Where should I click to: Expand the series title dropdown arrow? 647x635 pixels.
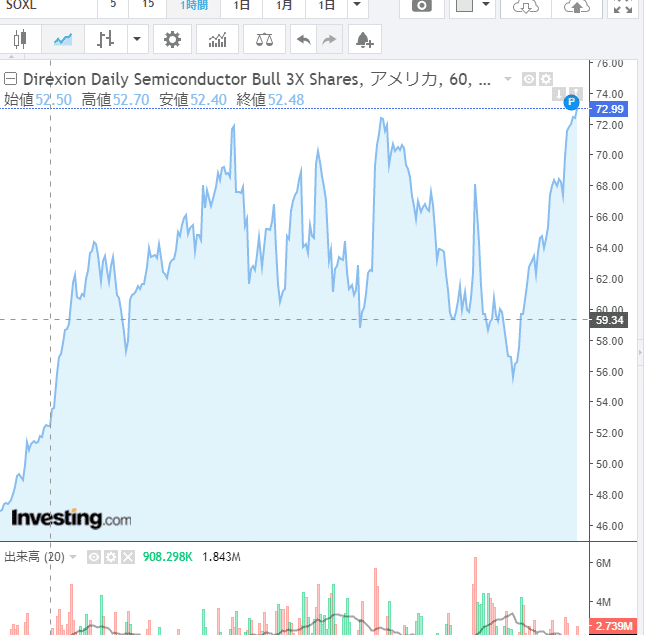tap(508, 79)
